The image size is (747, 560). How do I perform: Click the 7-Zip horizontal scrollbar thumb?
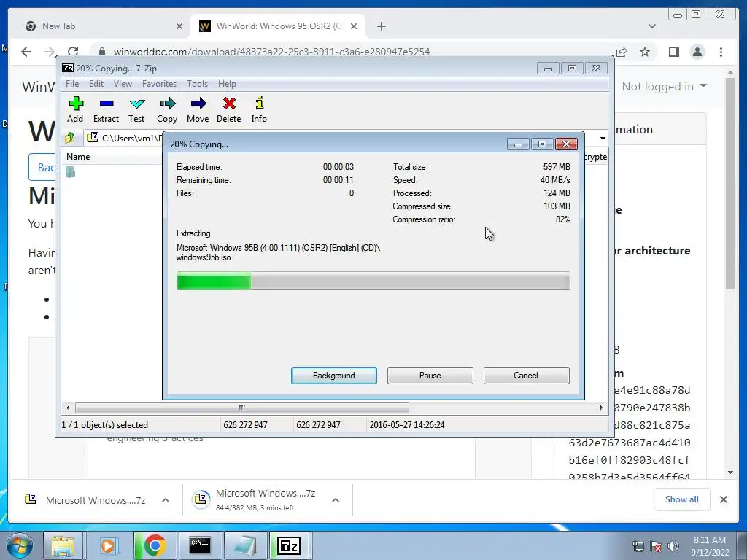[242, 408]
